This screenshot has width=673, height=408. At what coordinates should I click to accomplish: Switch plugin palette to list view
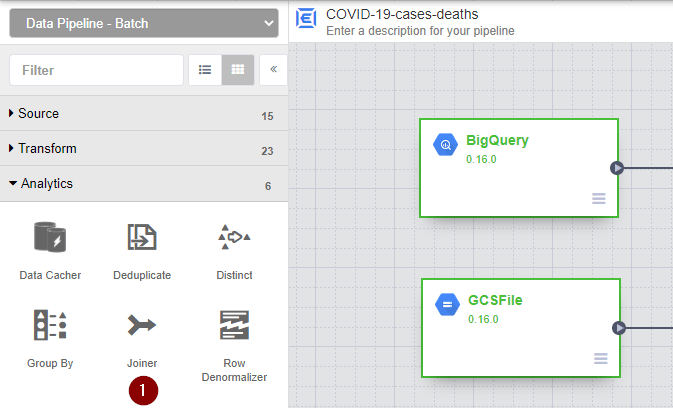pyautogui.click(x=205, y=70)
